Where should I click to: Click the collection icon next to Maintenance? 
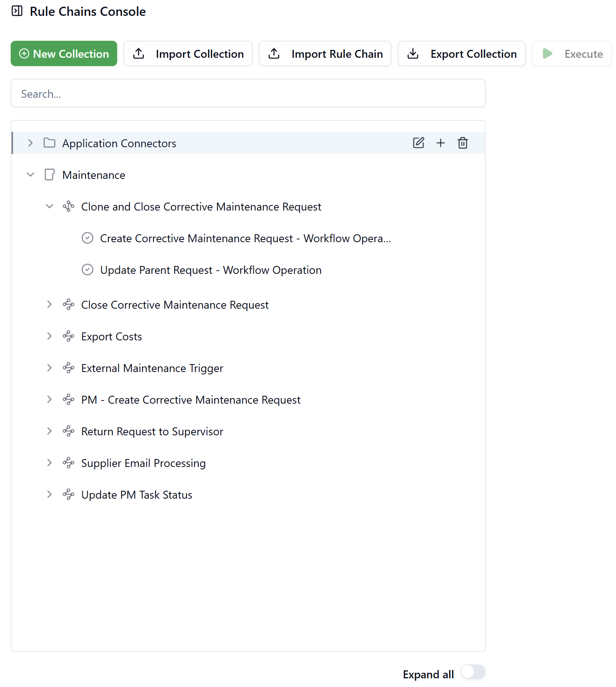point(49,175)
